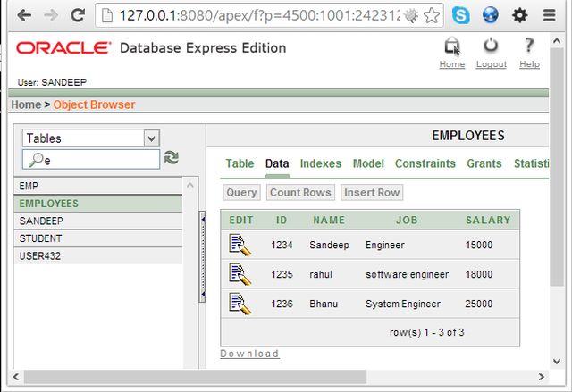Screen dimensions: 572x392
Task: Switch to the Indexes tab
Action: coord(321,163)
